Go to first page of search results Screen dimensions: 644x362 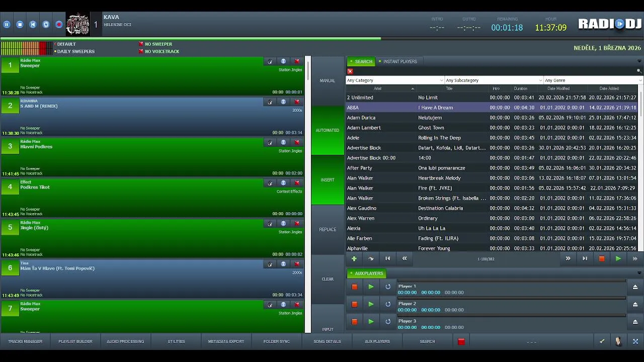(387, 258)
